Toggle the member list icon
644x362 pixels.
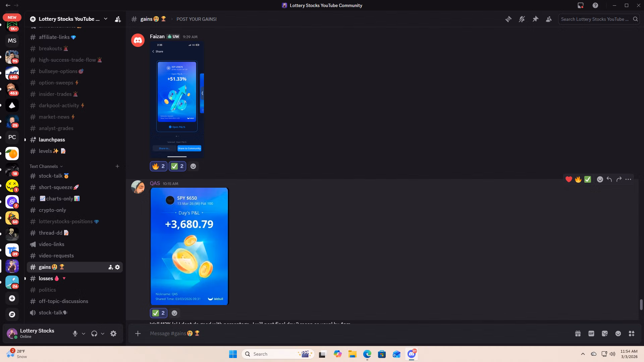tap(549, 19)
